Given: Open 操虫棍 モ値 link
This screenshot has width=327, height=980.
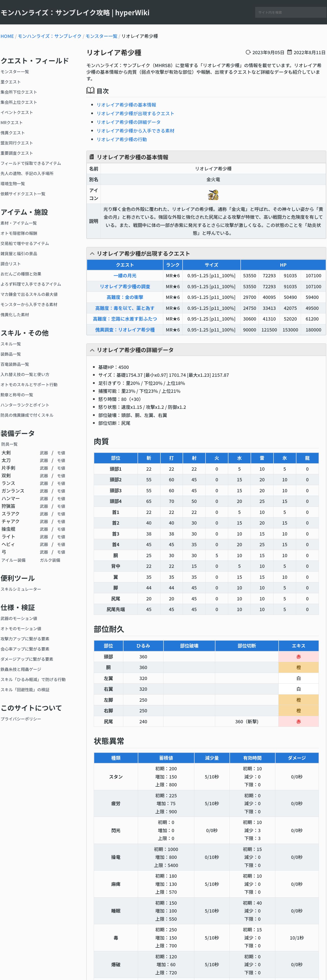Looking at the screenshot, I should pyautogui.click(x=61, y=529).
